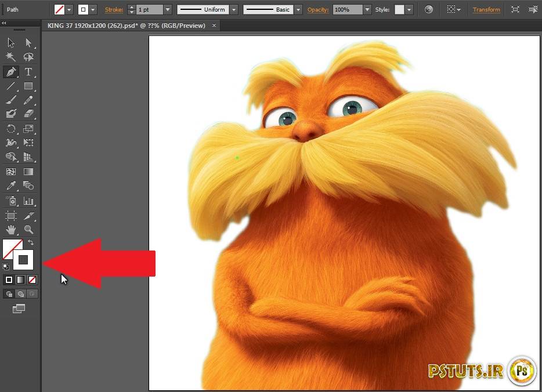Pick the Slice tool
This screenshot has height=392, width=542.
(28, 216)
